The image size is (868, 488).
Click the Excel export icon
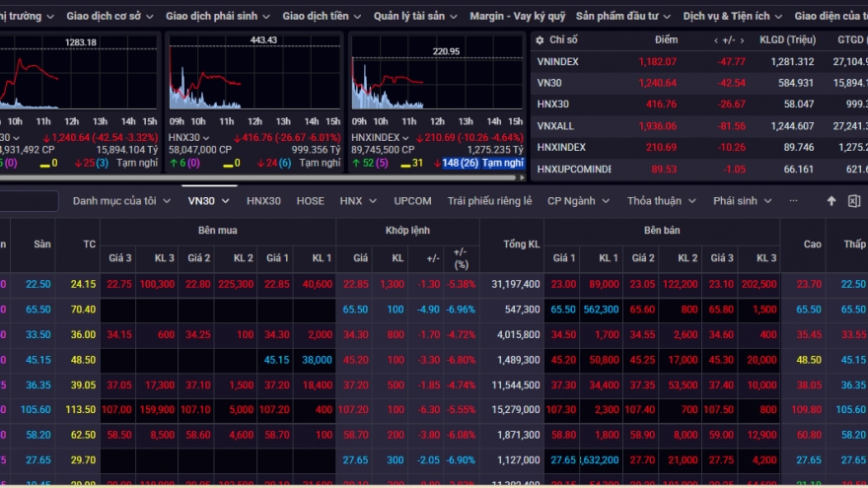(852, 201)
